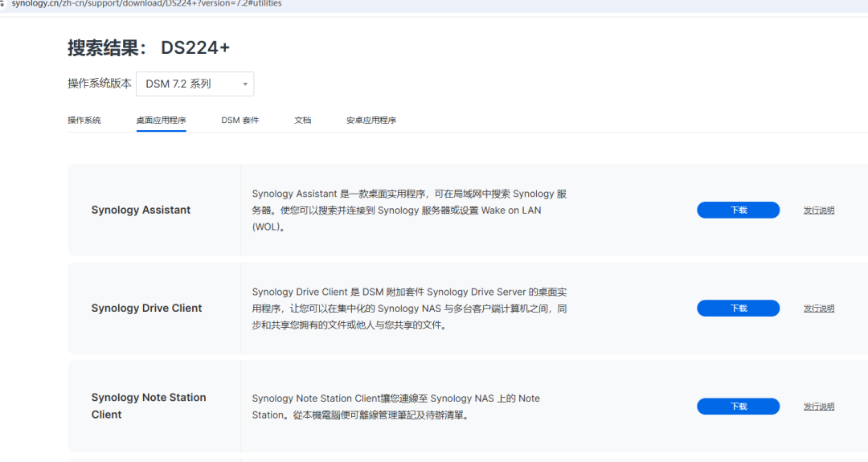View 发行说明 for Synology Drive Client
This screenshot has width=868, height=462.
point(819,309)
